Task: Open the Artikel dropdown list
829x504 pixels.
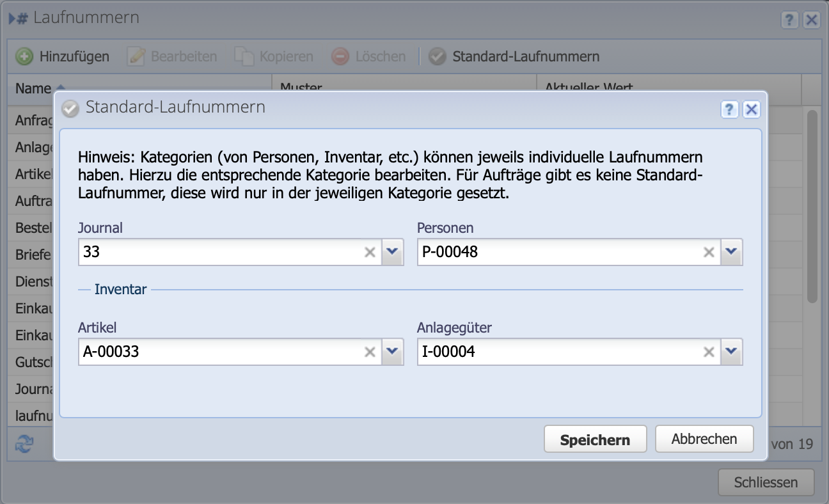Action: click(393, 352)
